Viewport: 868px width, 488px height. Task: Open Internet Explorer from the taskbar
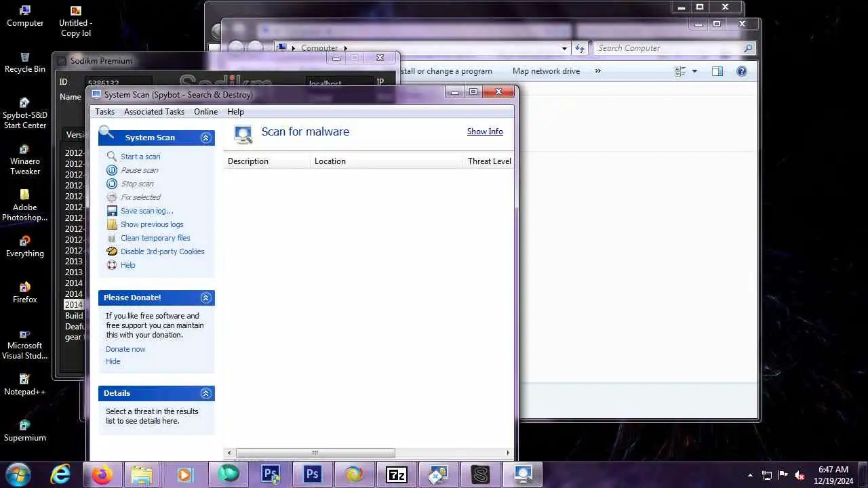tap(60, 474)
